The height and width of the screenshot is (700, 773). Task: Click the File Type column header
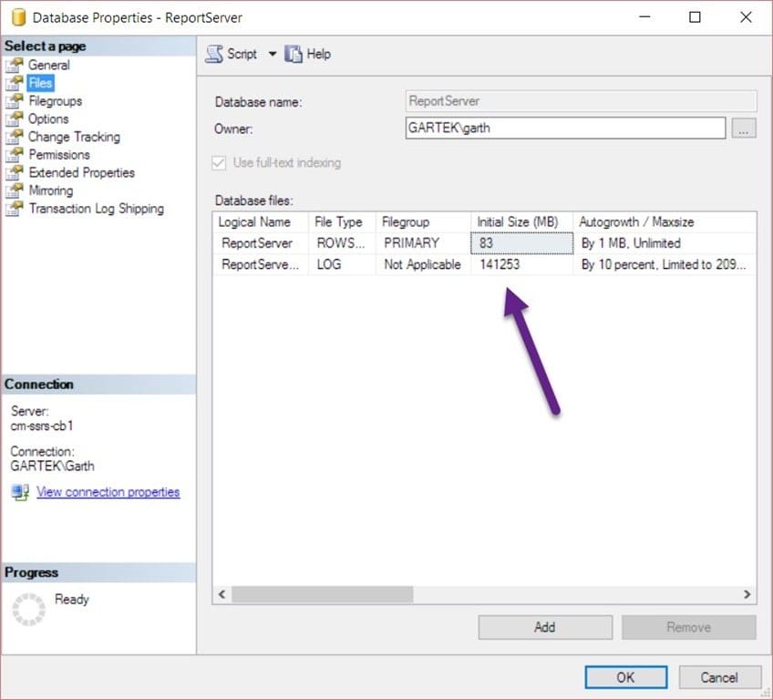click(342, 222)
